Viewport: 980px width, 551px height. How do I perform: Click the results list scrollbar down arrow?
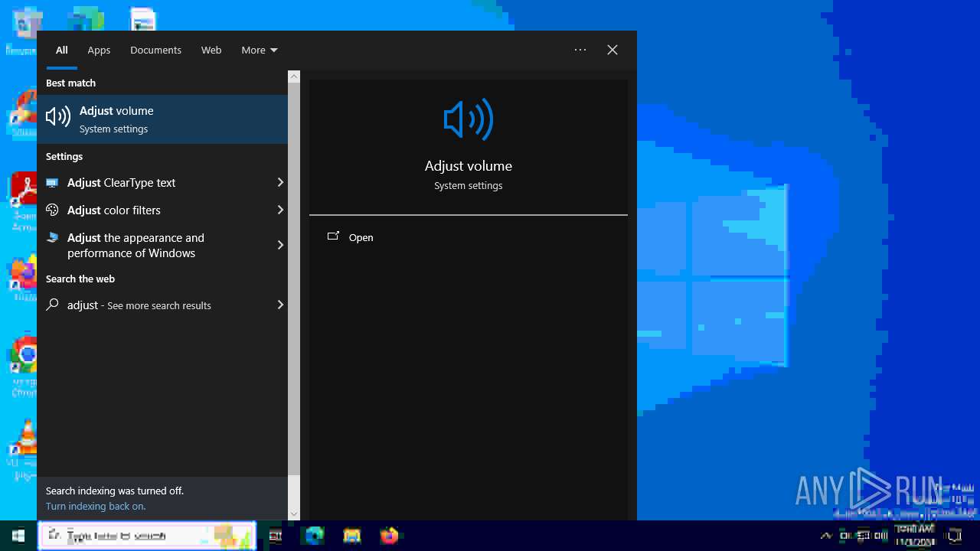pos(294,514)
